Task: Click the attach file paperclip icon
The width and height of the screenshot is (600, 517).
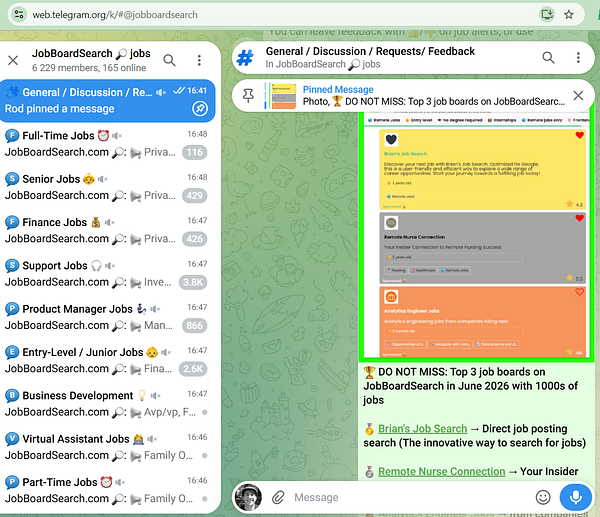Action: (x=278, y=497)
